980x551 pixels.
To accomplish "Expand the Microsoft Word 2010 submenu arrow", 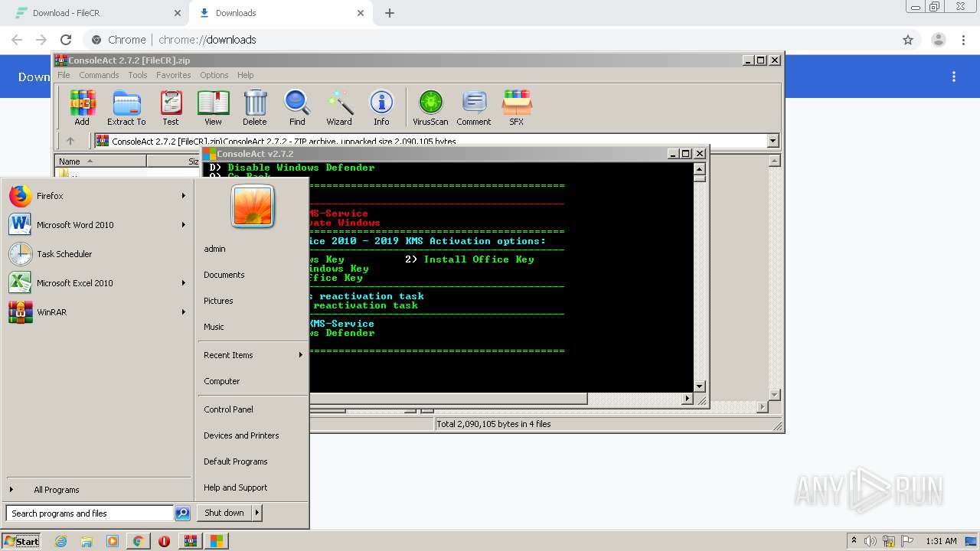I will [184, 225].
